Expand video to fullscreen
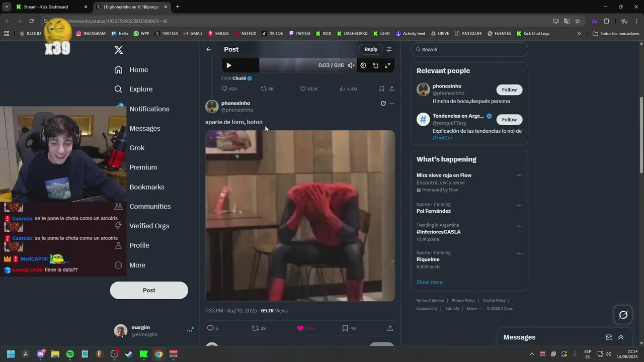 point(387,65)
